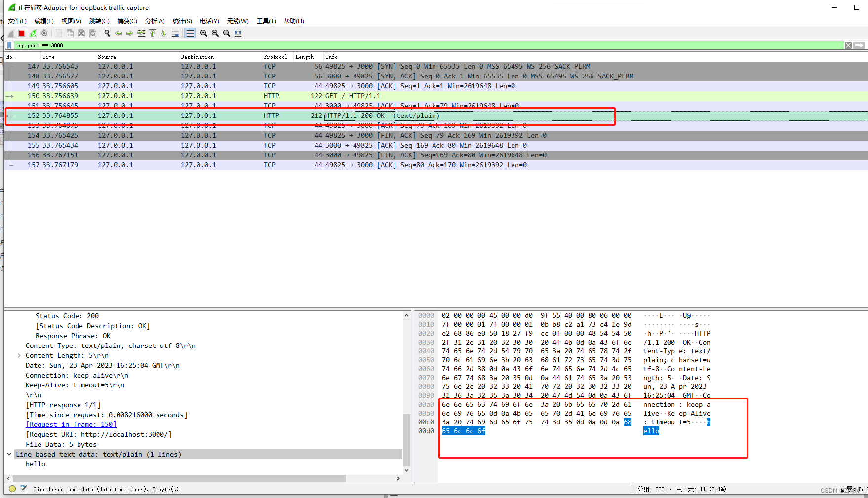Open the 编辑(E) menu

[44, 21]
